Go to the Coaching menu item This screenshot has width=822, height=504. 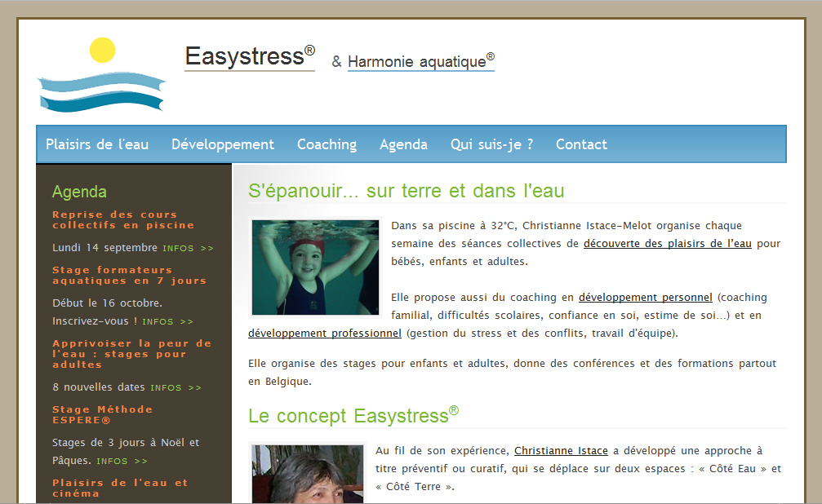[x=327, y=144]
